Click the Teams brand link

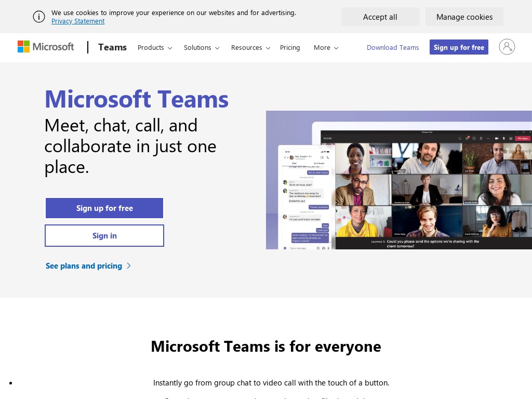click(112, 47)
